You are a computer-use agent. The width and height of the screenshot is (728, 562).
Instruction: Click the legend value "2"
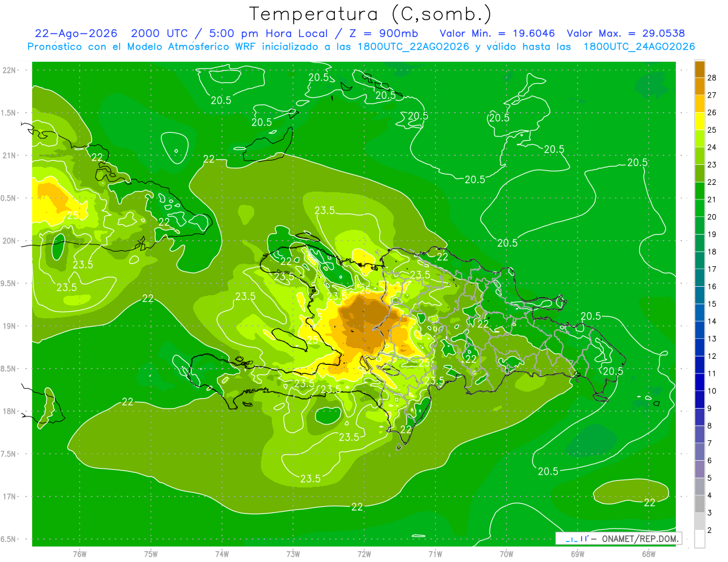coord(710,530)
